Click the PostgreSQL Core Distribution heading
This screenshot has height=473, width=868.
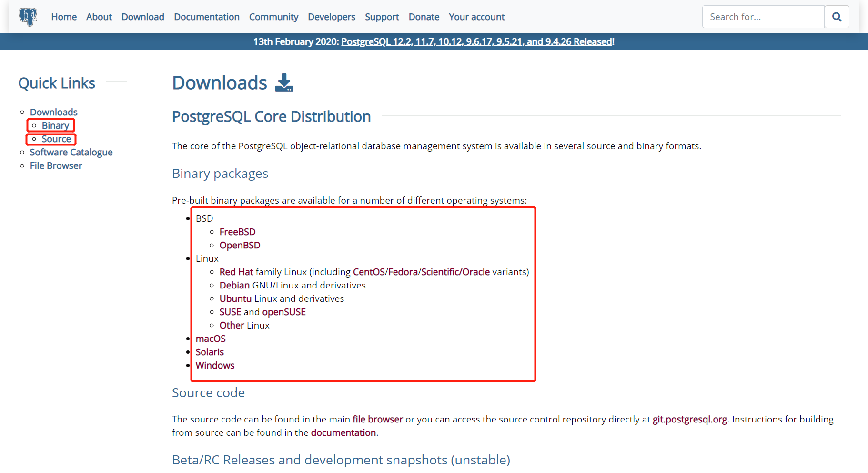coord(272,117)
